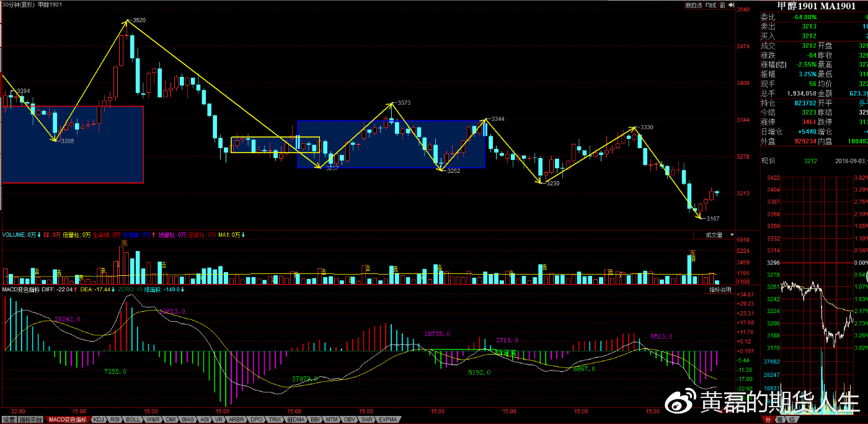The height and width of the screenshot is (424, 868).
Task: Click the 37979.0 MACD area label
Action: pos(305,378)
